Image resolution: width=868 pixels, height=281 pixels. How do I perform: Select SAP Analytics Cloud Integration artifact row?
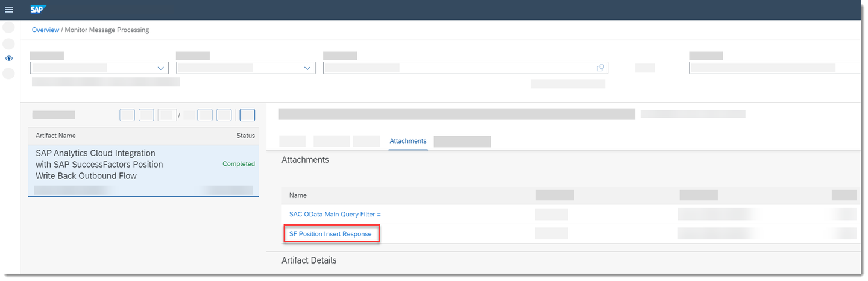coord(143,171)
